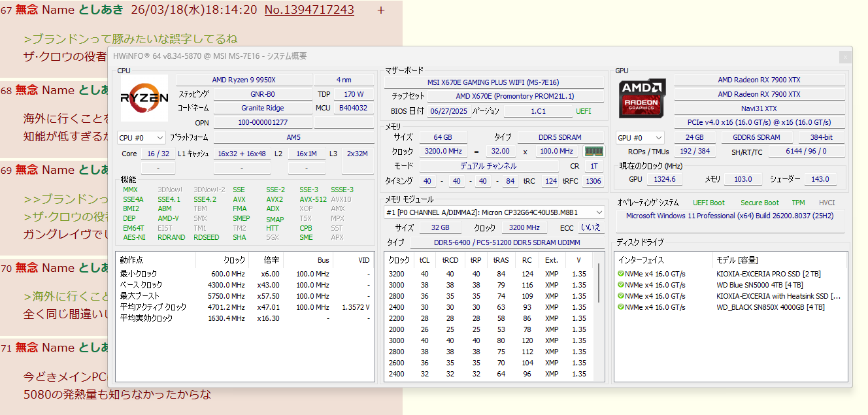
Task: Click the モデル [容量] column header in disk drives
Action: [x=737, y=260]
